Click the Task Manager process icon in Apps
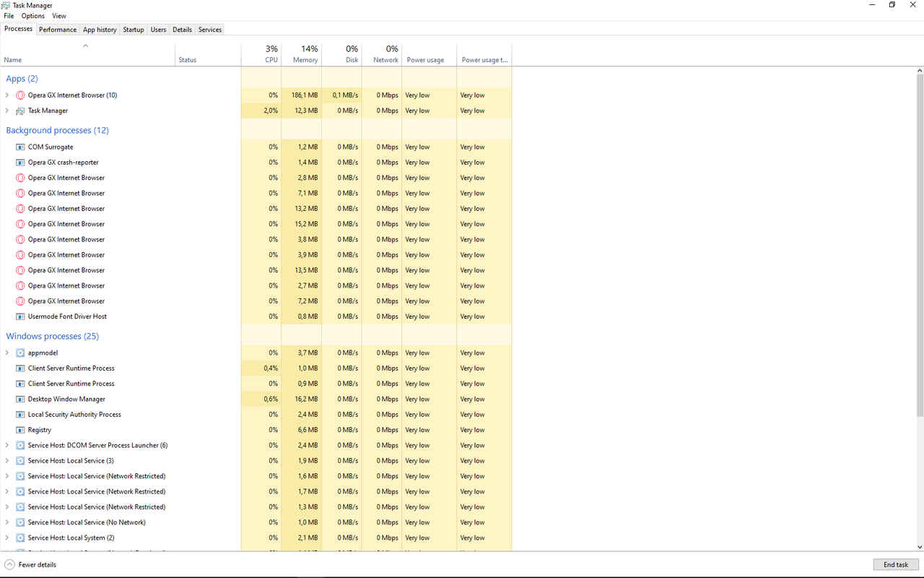This screenshot has height=578, width=924. tap(20, 111)
